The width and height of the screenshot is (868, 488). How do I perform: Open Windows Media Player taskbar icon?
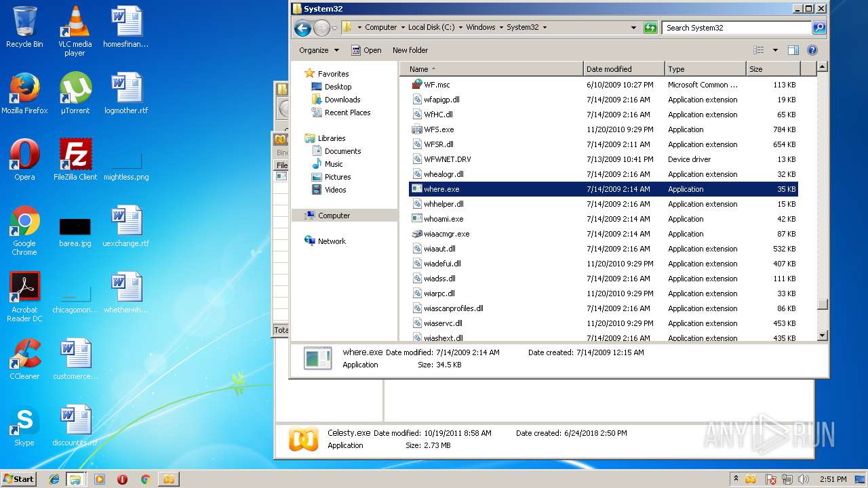[x=100, y=479]
